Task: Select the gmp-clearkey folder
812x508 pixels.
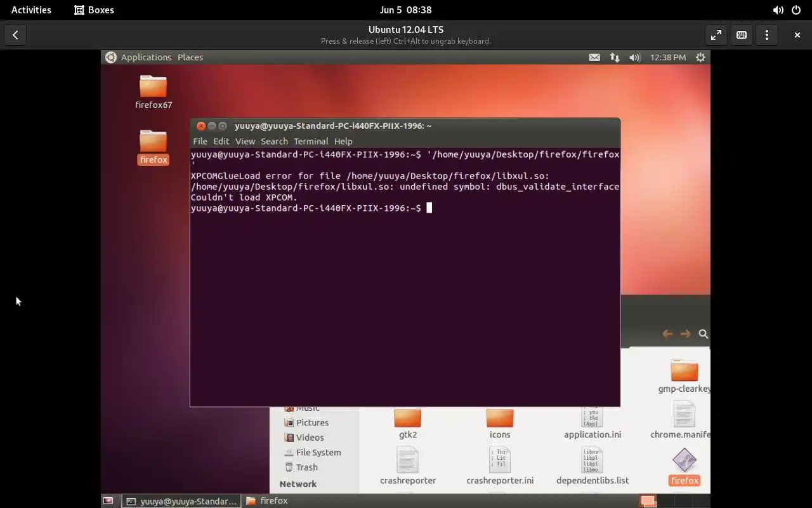Action: [x=684, y=376]
